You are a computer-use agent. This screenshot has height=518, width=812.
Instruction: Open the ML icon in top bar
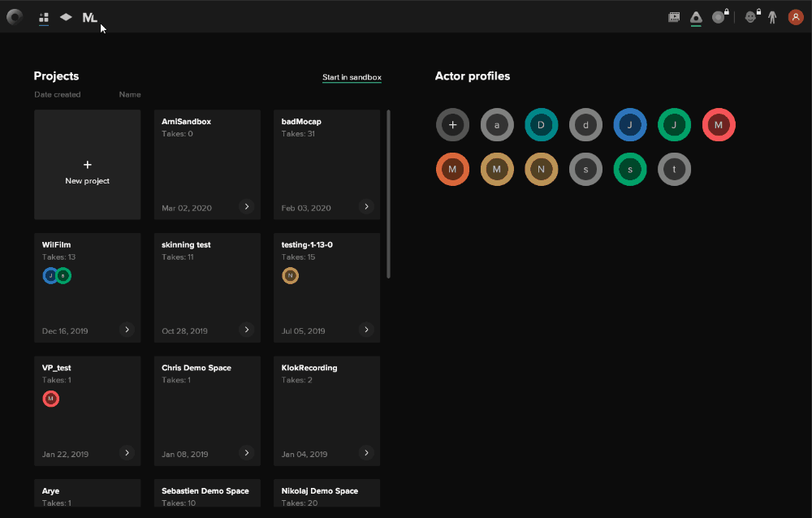click(x=89, y=18)
